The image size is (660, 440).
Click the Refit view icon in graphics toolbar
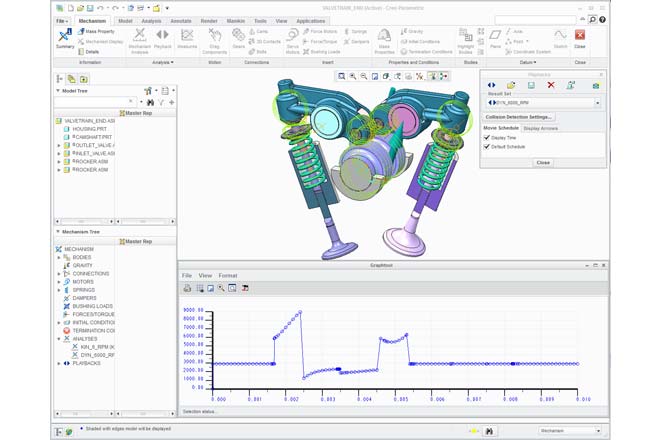(x=341, y=76)
